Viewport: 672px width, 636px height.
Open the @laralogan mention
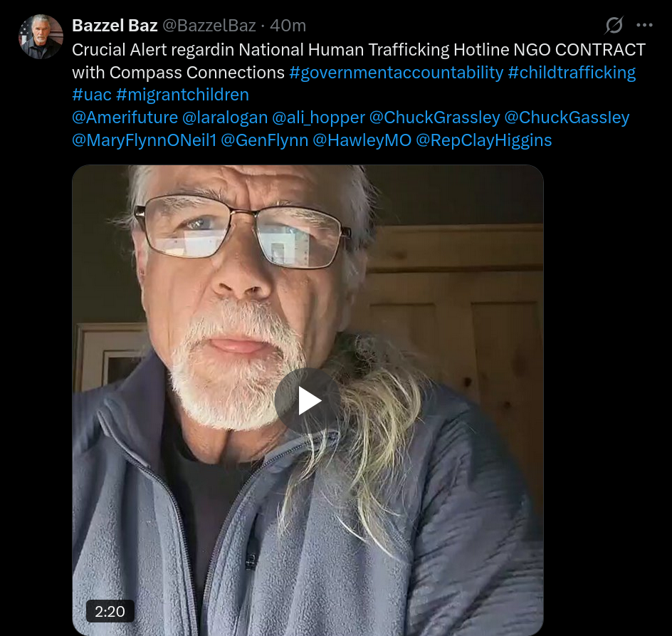pyautogui.click(x=225, y=118)
